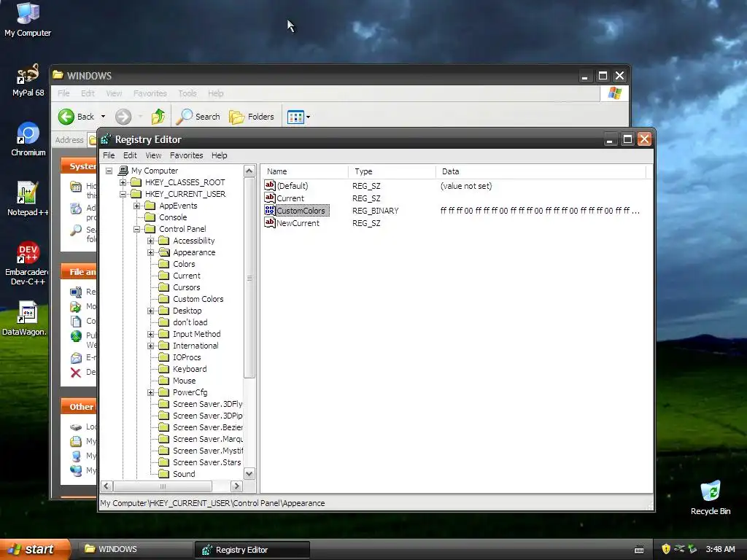Viewport: 747px width, 560px height.
Task: Click the Up folder icon in WINDOWS window
Action: [x=158, y=117]
